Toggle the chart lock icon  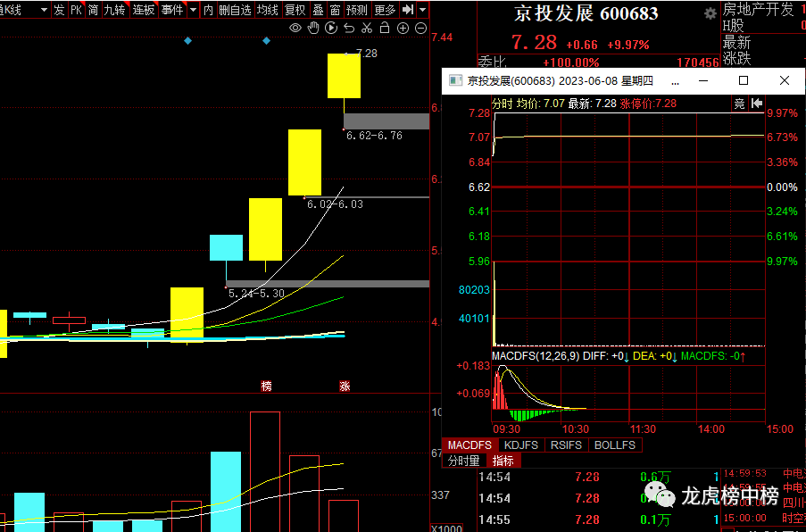pyautogui.click(x=385, y=29)
